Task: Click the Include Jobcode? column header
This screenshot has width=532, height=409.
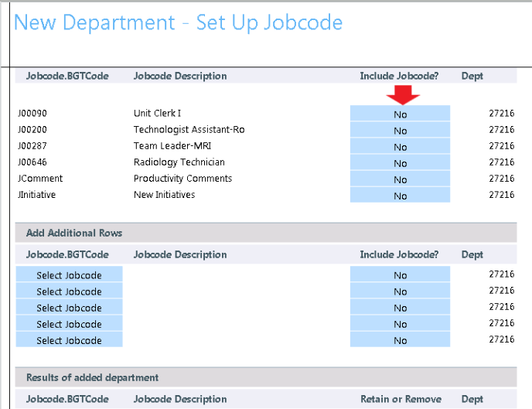Action: click(399, 76)
